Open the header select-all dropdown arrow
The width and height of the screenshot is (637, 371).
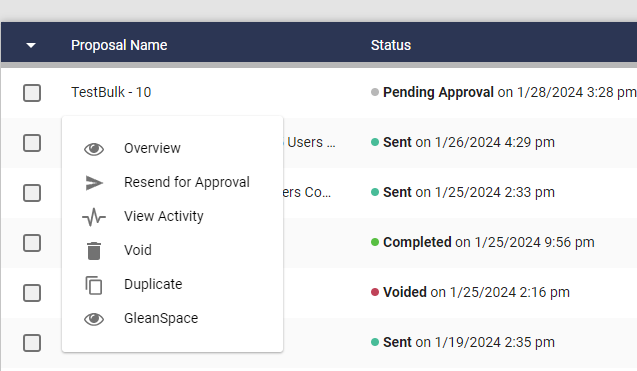click(31, 45)
